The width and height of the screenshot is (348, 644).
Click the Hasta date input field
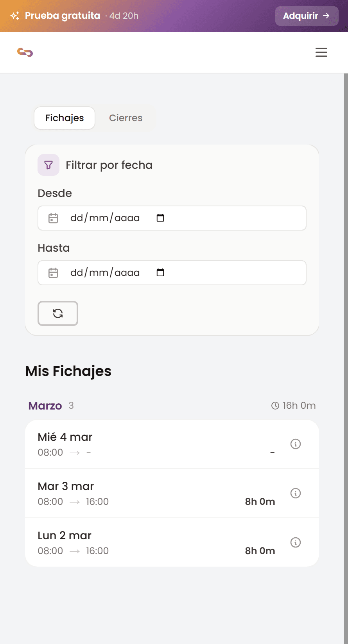pyautogui.click(x=172, y=273)
